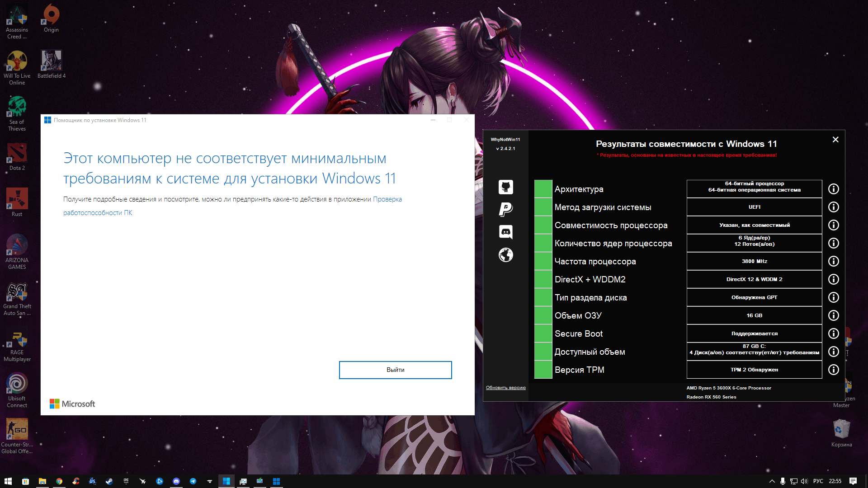Image resolution: width=868 pixels, height=488 pixels.
Task: Click Обновить версию link
Action: point(505,388)
